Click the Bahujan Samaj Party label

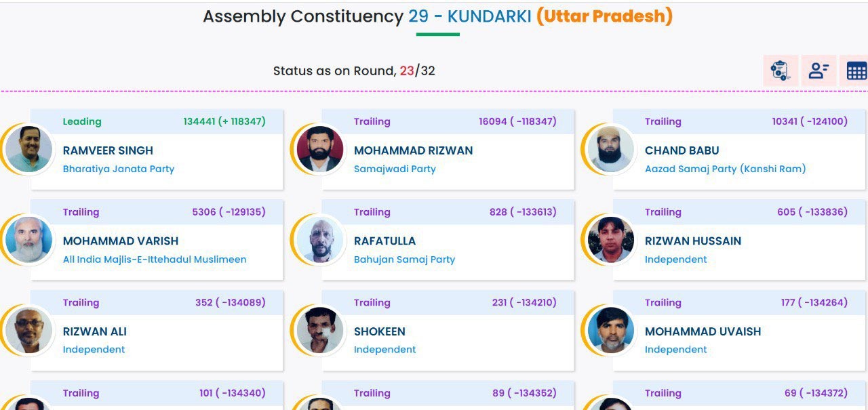404,259
